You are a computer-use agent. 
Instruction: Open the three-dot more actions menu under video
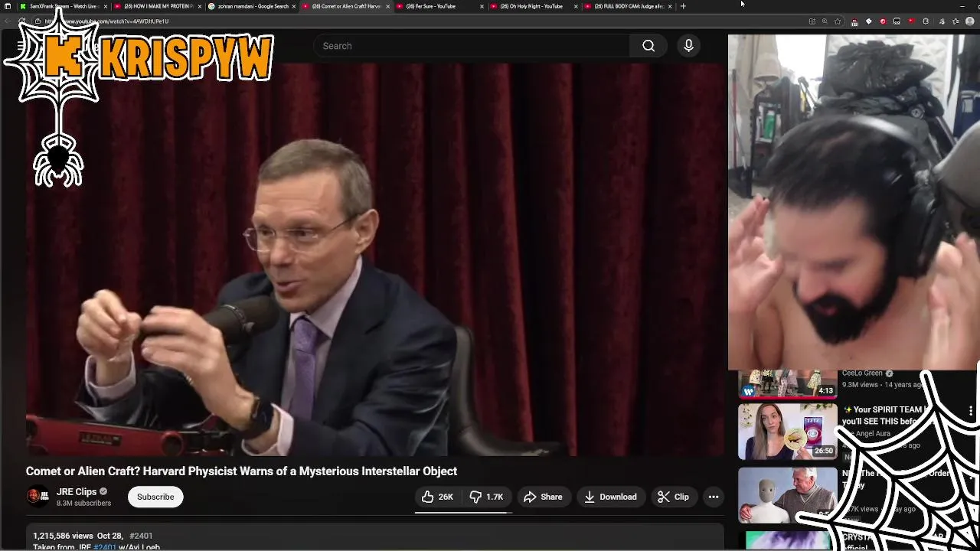714,497
